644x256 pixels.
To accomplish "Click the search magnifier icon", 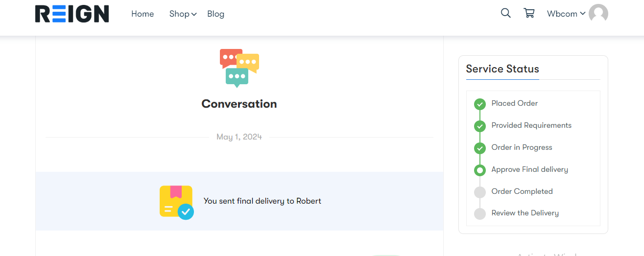I will pyautogui.click(x=506, y=13).
